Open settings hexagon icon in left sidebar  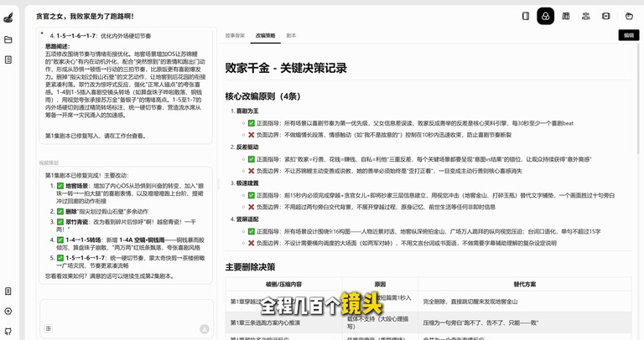[8, 312]
